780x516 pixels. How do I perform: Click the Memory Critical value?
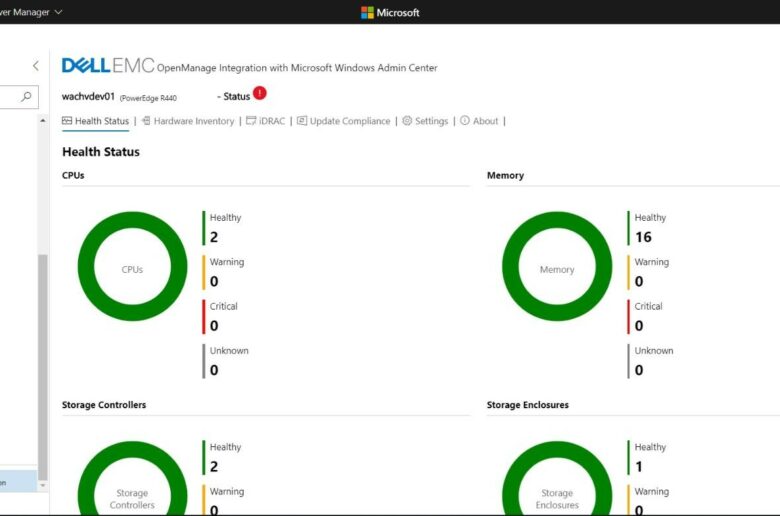point(639,325)
